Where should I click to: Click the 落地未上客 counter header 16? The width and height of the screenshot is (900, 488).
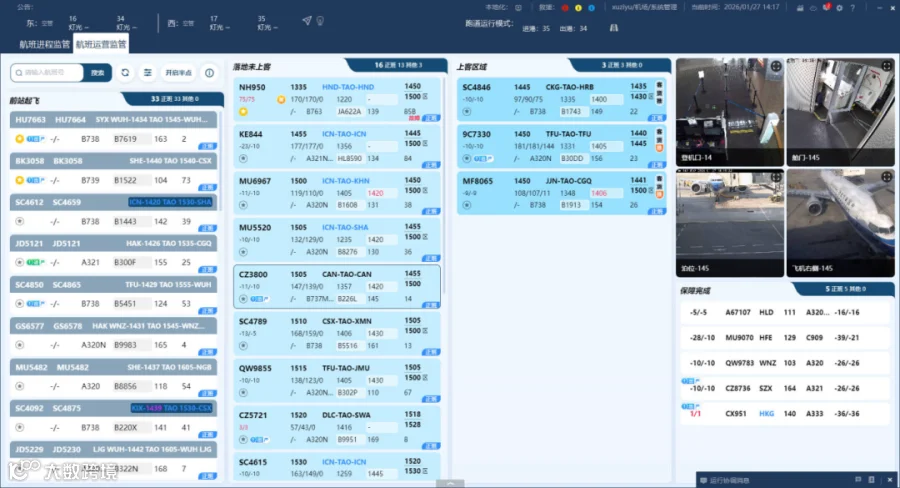pos(398,65)
